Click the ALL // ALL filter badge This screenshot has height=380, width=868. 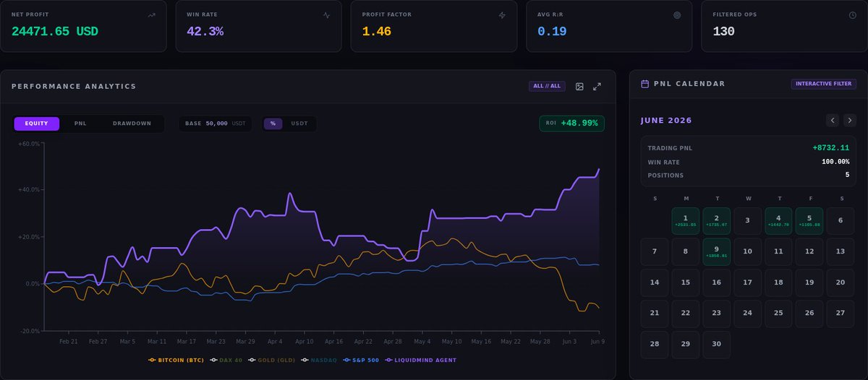pos(547,86)
